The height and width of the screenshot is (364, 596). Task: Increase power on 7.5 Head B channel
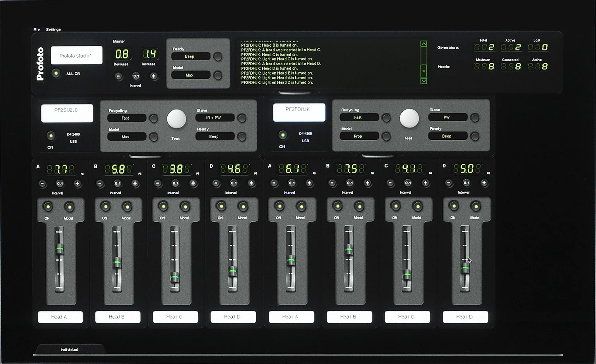click(x=367, y=183)
